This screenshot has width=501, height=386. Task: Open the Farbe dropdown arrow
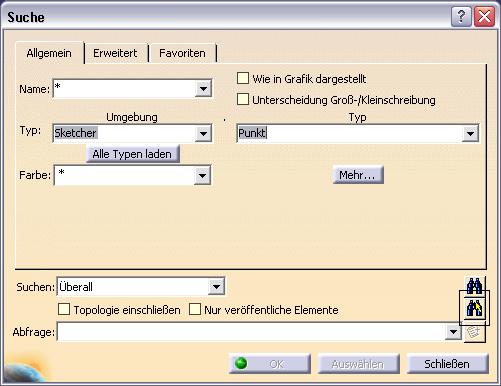point(202,176)
